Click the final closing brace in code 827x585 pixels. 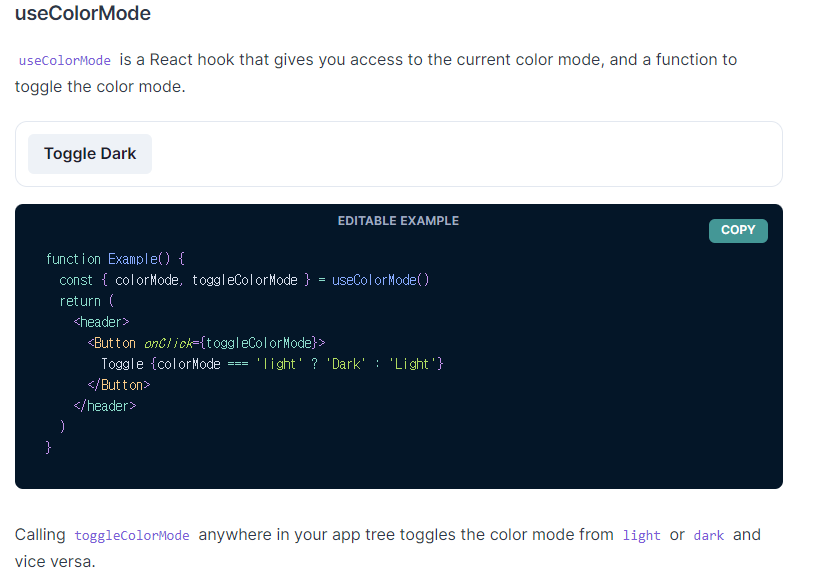pyautogui.click(x=49, y=448)
